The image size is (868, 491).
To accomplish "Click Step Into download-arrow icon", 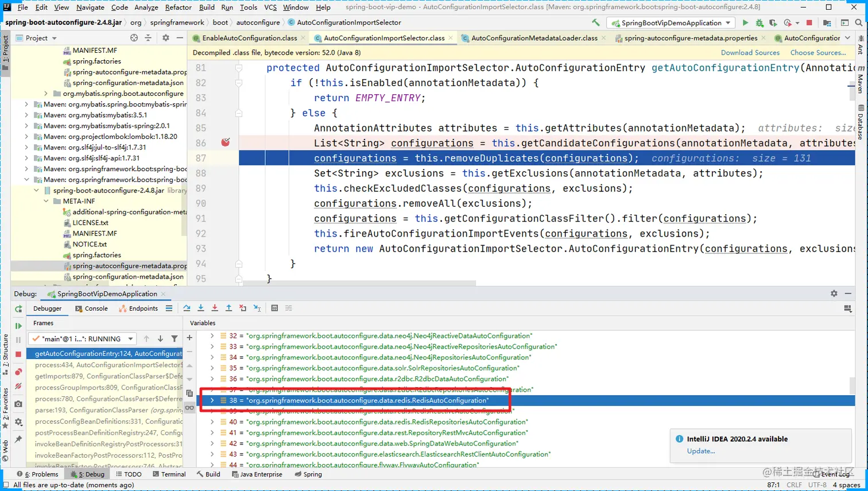I will (x=201, y=308).
